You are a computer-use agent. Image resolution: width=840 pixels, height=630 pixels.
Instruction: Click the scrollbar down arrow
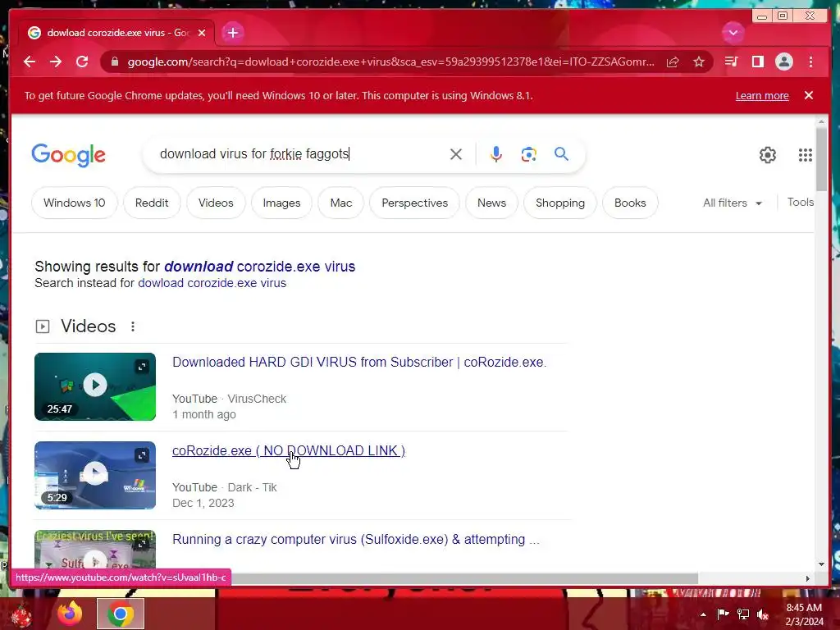pos(821,564)
